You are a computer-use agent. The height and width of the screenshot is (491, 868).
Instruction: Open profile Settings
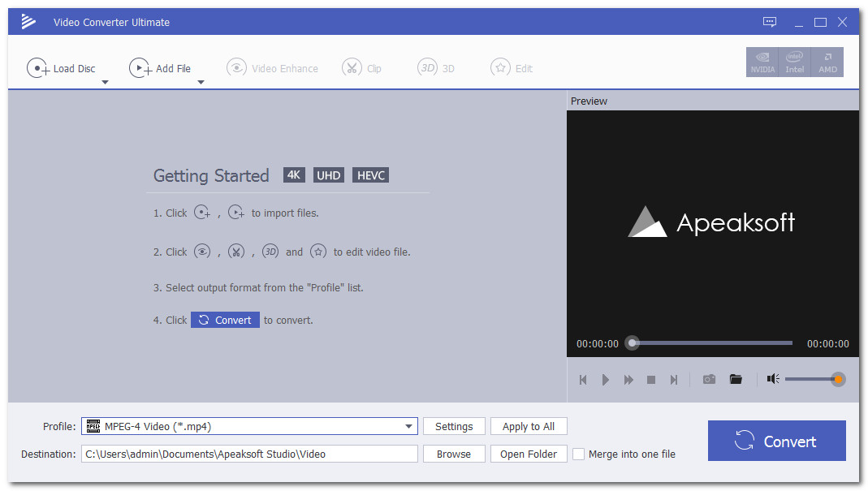[x=454, y=427]
